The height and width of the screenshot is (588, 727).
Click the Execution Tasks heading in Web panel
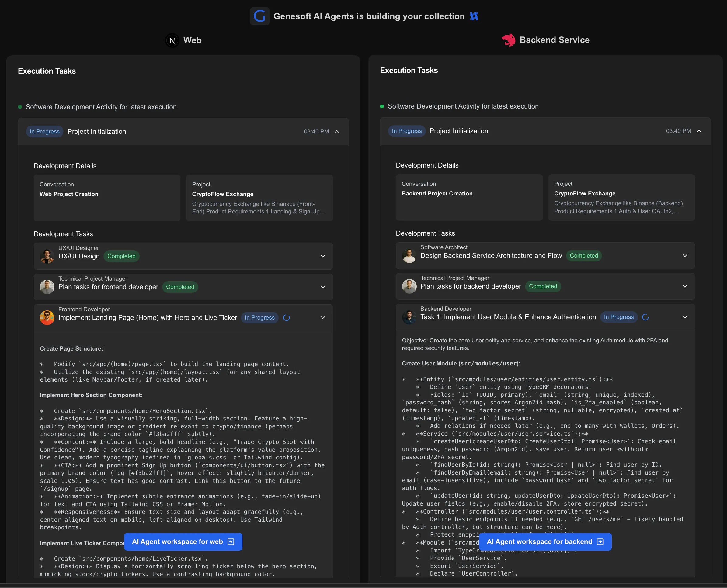coord(47,71)
